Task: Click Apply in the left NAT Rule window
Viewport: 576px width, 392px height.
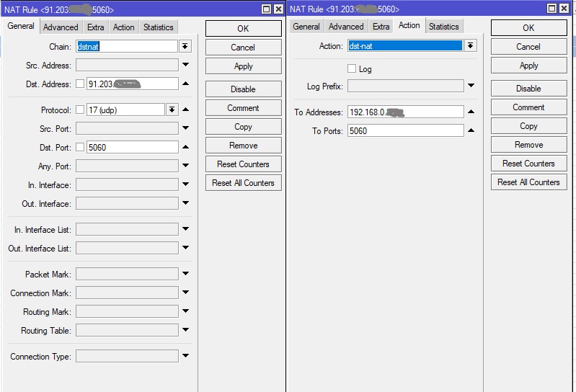Action: click(243, 66)
